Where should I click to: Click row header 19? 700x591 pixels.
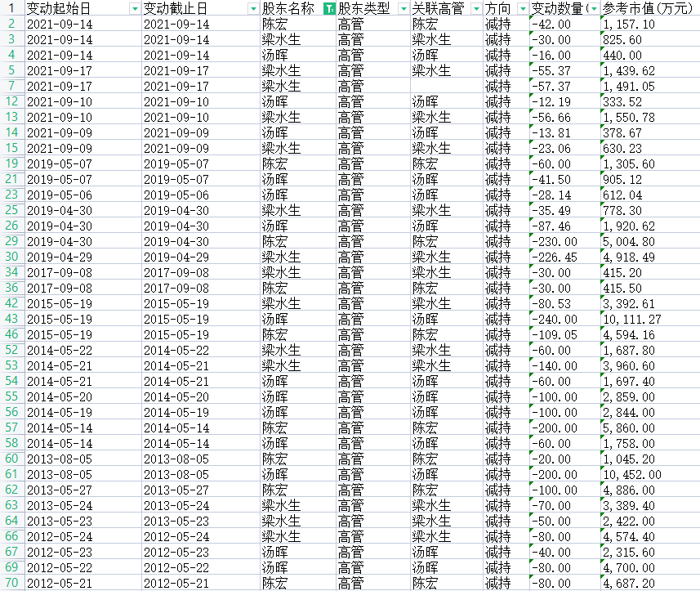[11, 163]
